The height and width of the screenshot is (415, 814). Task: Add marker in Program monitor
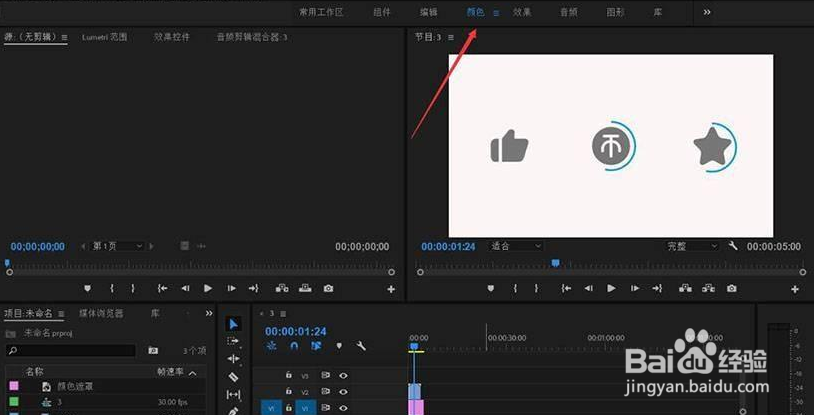[491, 288]
